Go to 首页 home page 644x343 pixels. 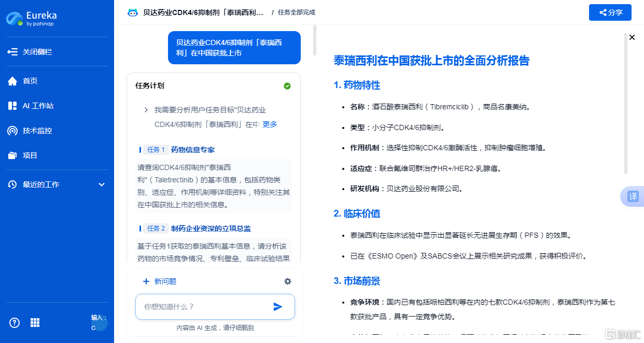tap(23, 81)
